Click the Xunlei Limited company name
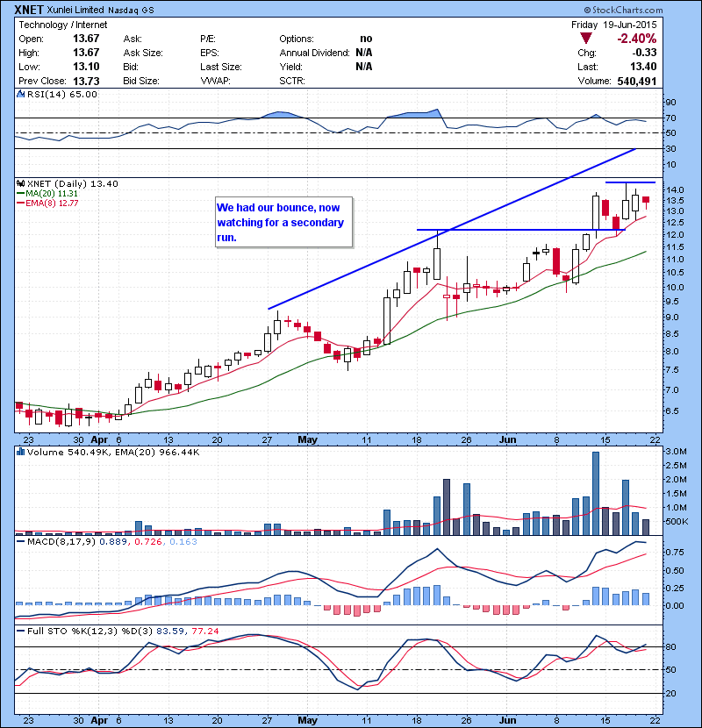Viewport: 702px width, 728px height. 76,10
